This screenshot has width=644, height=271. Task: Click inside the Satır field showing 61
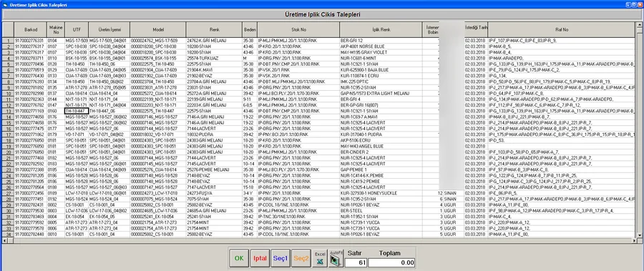pyautogui.click(x=356, y=263)
